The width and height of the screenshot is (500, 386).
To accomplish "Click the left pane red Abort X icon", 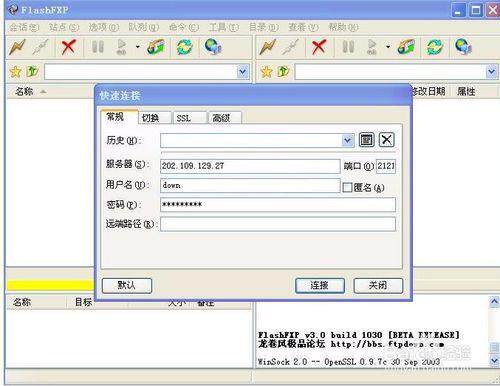I will coord(68,47).
